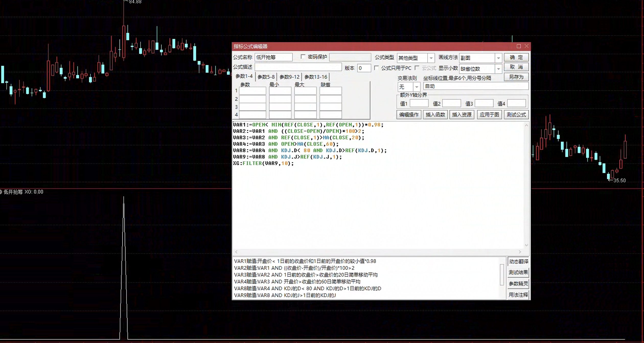Click the password field next to 密码保护
Image resolution: width=644 pixels, height=343 pixels.
[350, 57]
